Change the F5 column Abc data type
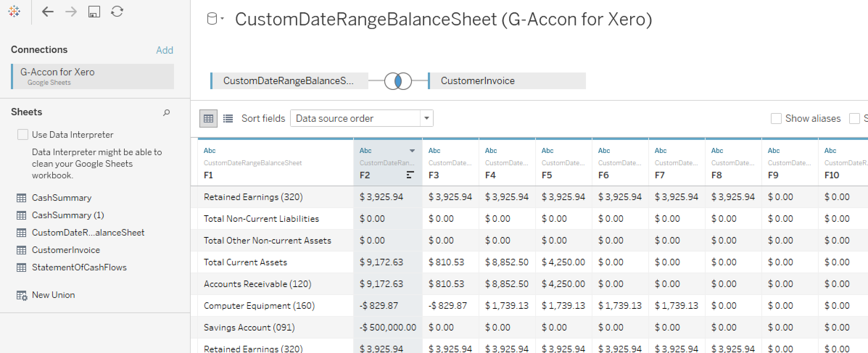The image size is (868, 353). 547,150
